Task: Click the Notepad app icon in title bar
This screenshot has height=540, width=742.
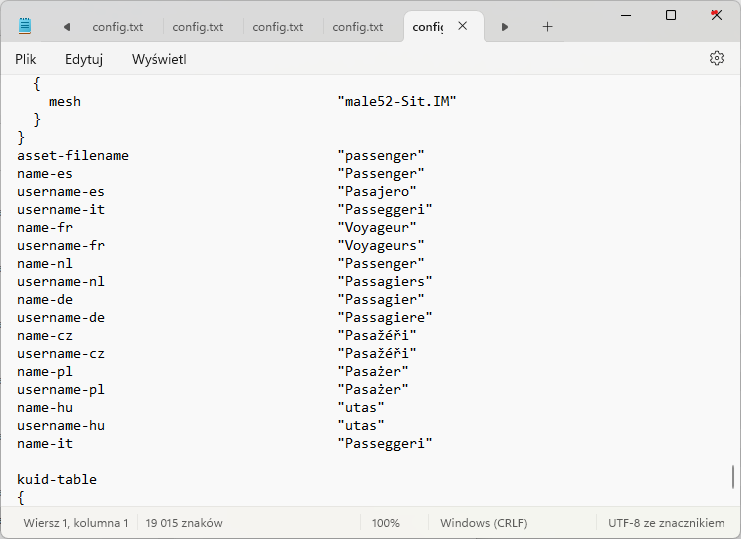Action: (x=25, y=26)
